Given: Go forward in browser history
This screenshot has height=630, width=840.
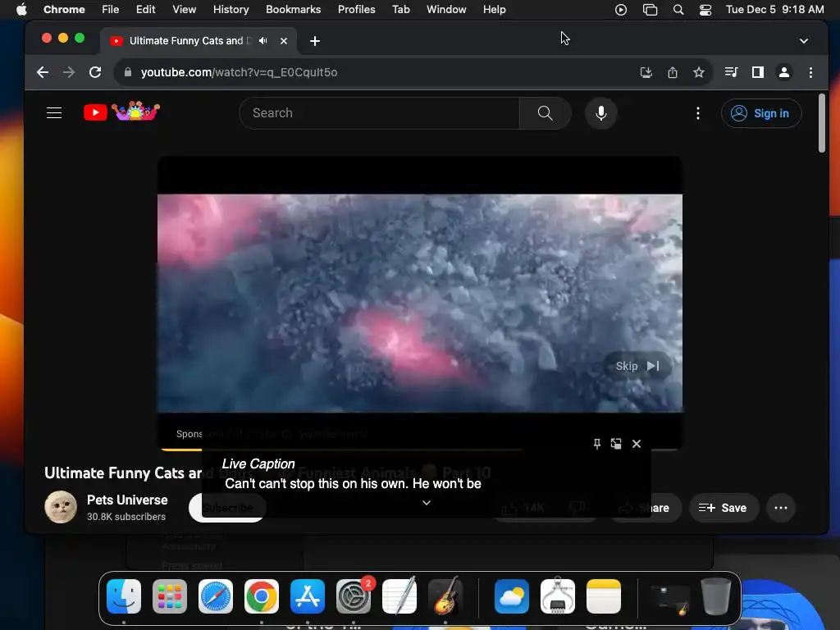Looking at the screenshot, I should [69, 72].
